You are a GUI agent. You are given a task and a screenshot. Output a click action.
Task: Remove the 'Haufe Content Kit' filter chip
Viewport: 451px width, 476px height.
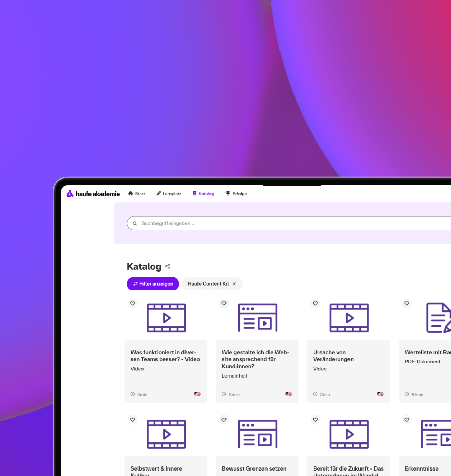point(234,283)
